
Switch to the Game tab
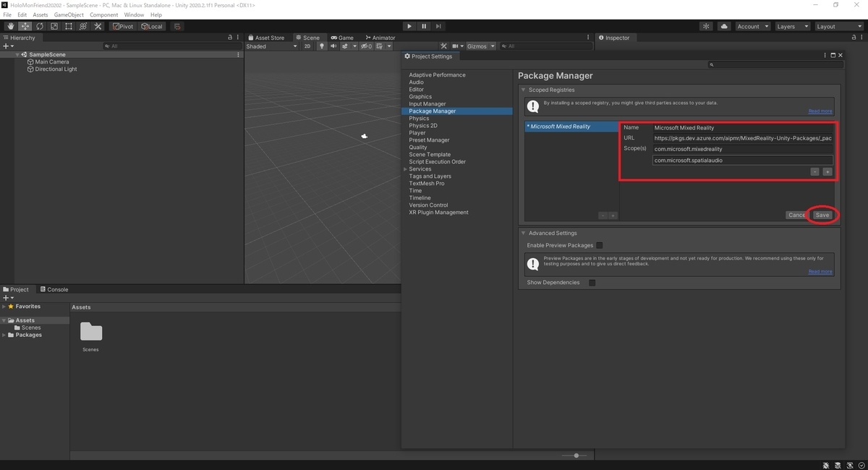[x=343, y=38]
